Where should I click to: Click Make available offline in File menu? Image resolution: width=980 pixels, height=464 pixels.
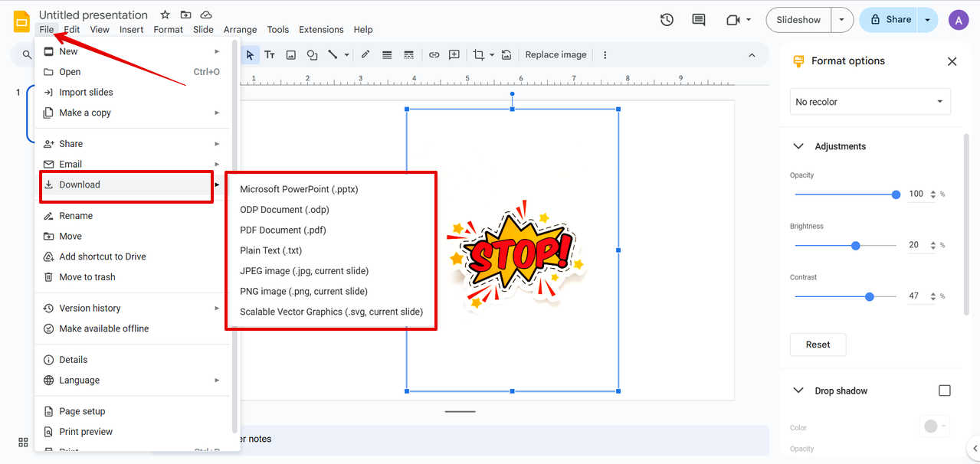tap(104, 328)
